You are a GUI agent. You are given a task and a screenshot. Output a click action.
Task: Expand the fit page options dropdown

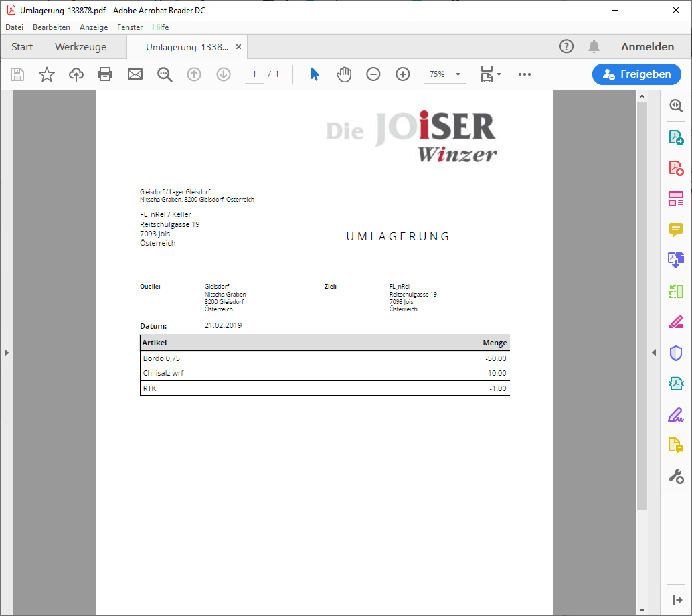[499, 74]
